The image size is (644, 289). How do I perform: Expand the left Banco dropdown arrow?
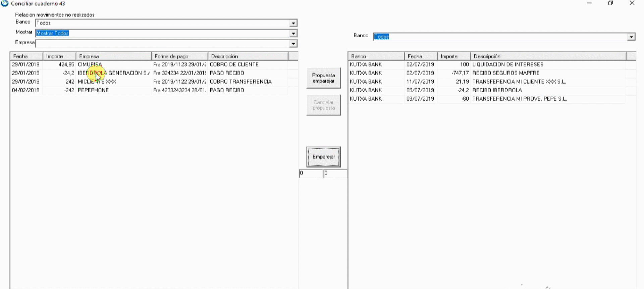point(293,23)
